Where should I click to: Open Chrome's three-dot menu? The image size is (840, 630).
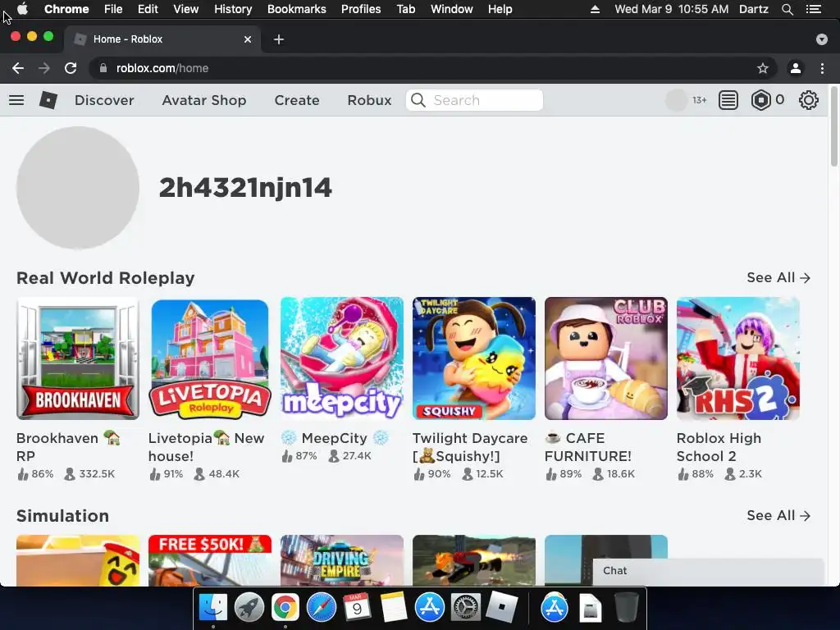pos(822,68)
